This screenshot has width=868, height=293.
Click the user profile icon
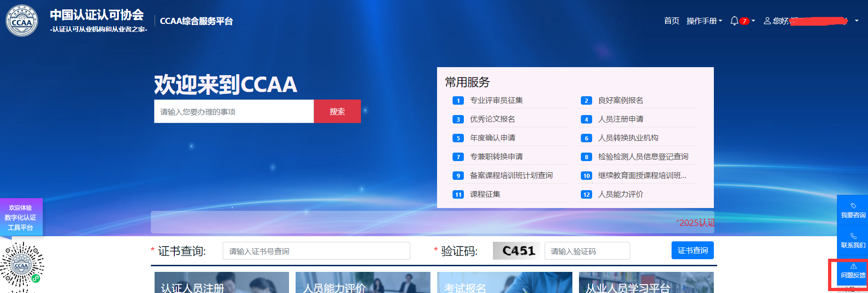click(x=767, y=21)
